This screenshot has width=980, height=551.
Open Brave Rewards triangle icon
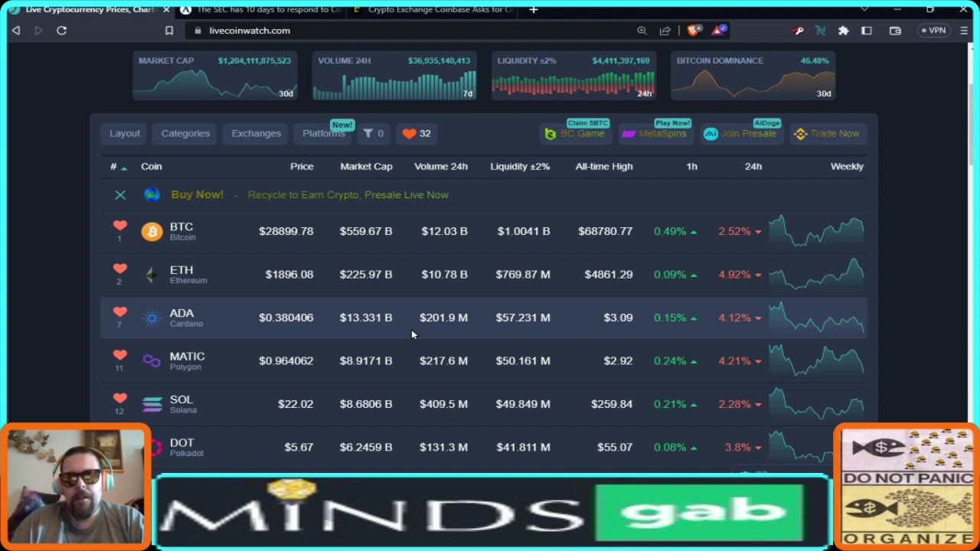click(x=719, y=31)
